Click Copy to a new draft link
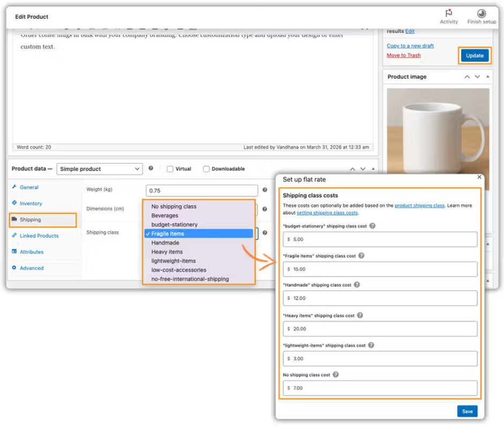 (x=410, y=45)
